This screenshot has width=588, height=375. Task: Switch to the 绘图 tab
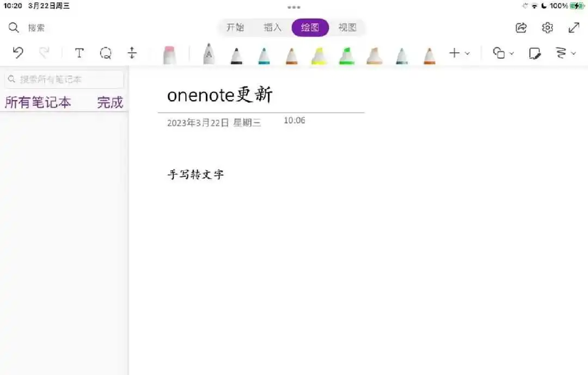(310, 27)
